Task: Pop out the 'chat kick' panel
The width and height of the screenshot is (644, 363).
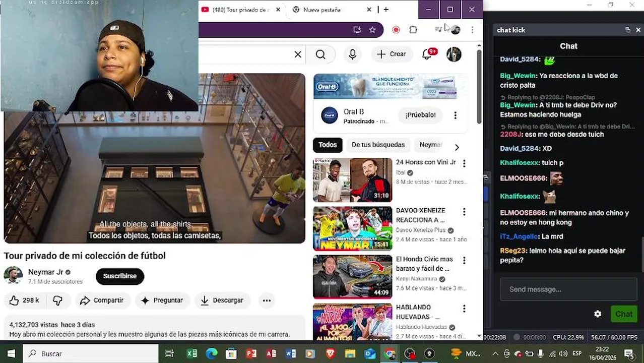Action: pos(628,30)
